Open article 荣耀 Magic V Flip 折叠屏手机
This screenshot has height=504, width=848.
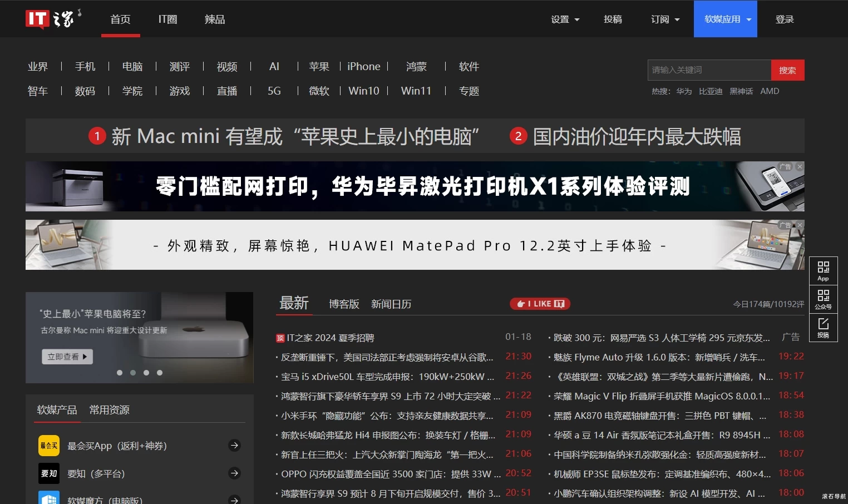(662, 397)
